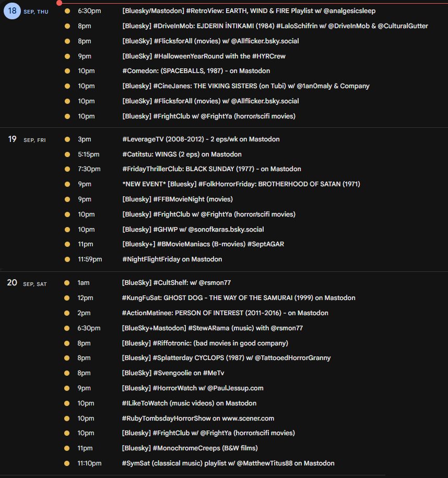Open Thursday 8pm #FlicksforAll event
Image resolution: width=448 pixels, height=478 pixels.
pyautogui.click(x=210, y=41)
